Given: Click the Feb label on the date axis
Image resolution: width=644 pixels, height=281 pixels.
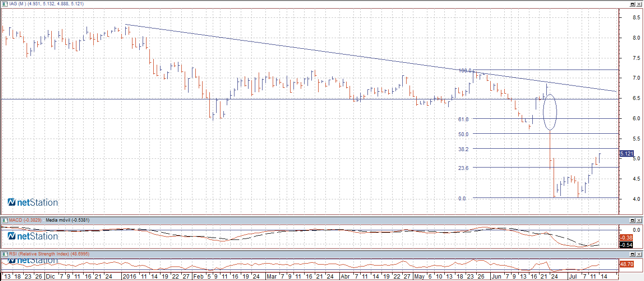Looking at the screenshot, I should pyautogui.click(x=198, y=277).
